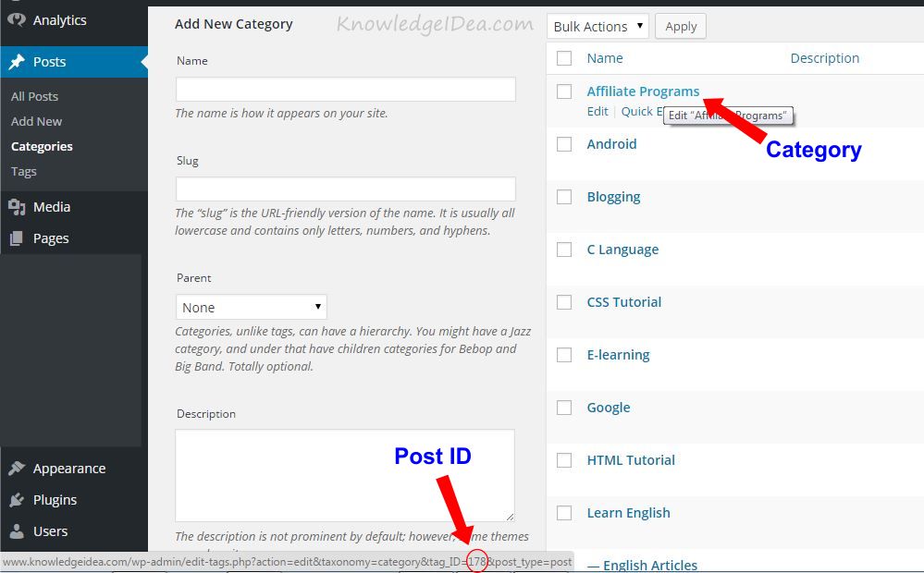
Task: Check the Blogging category checkbox
Action: [x=564, y=197]
